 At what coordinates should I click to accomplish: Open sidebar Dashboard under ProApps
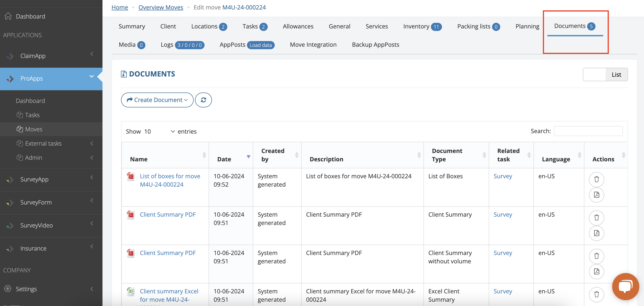(x=30, y=100)
